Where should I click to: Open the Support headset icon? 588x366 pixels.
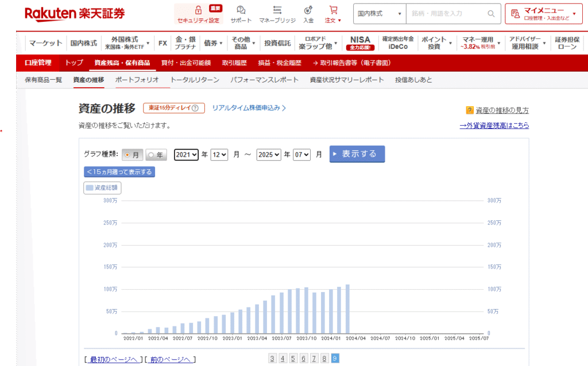241,10
